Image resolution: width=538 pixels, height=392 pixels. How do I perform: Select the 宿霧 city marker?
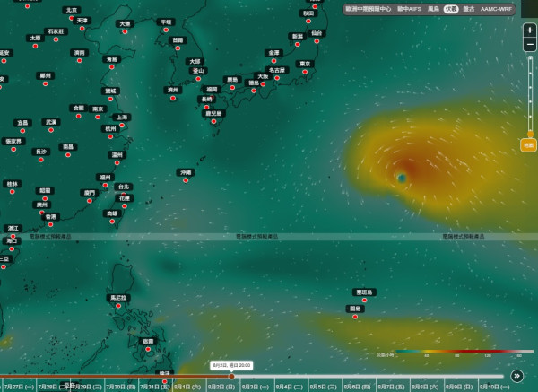148,349
